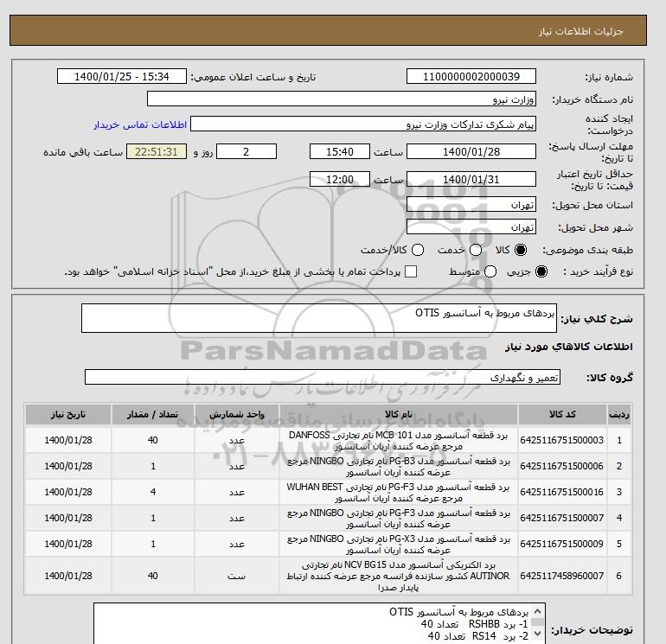Viewport: 666px width, 644px height.
Task: Select the کالا radio button
Action: pos(521,250)
